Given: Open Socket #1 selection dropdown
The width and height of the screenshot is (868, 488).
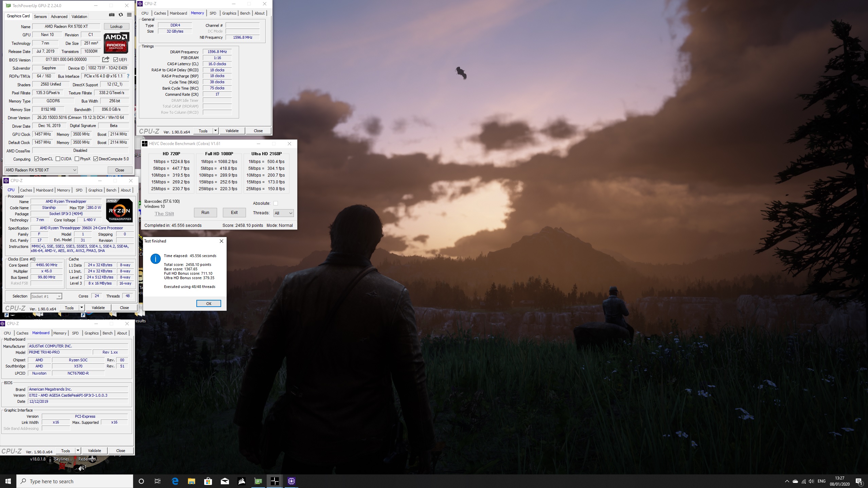Looking at the screenshot, I should coord(46,296).
